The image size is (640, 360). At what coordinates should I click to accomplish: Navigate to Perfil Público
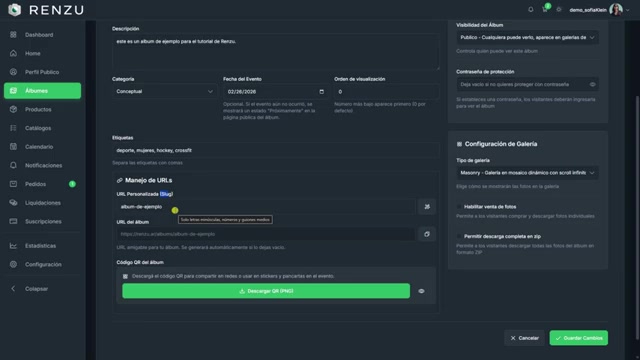point(42,72)
